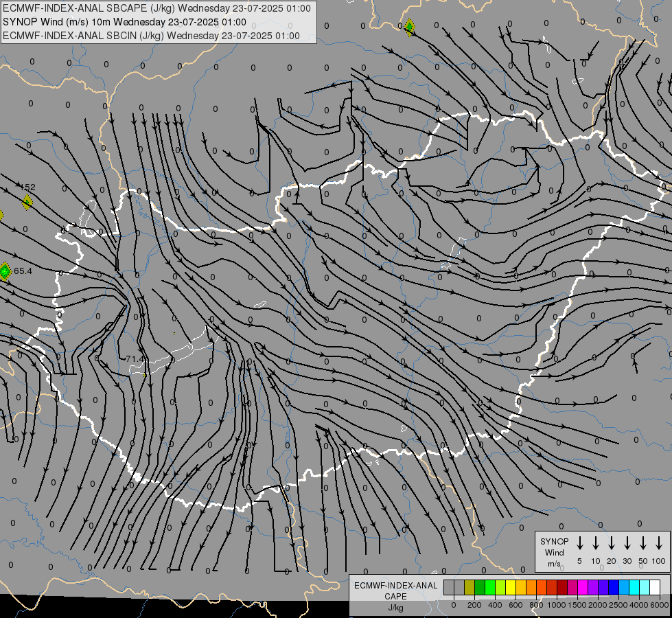Pick the pure blue legend swatch
The image size is (672, 618).
(614, 587)
